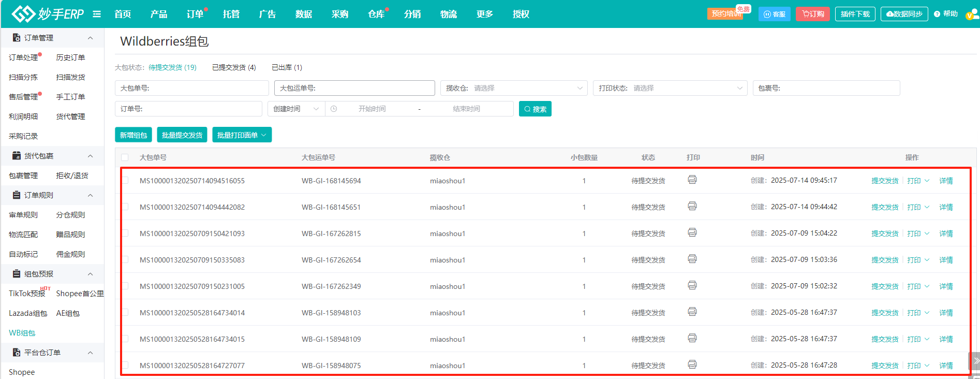
Task: Click print icon for WB-GI-167262815 row
Action: [x=692, y=232]
